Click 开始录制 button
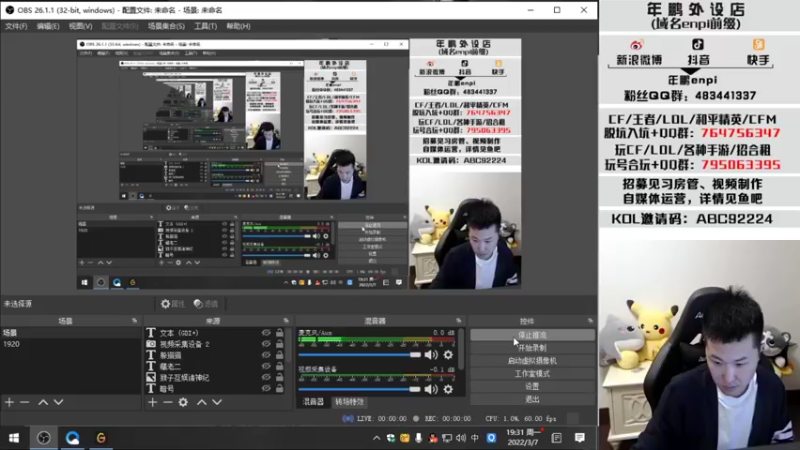800x450 pixels. click(x=532, y=348)
